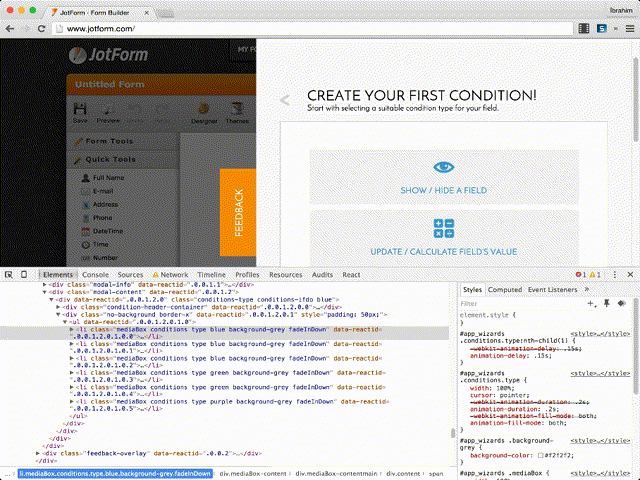Image resolution: width=640 pixels, height=480 pixels.
Task: Click the grid extension icon in toolbar
Action: click(x=584, y=29)
